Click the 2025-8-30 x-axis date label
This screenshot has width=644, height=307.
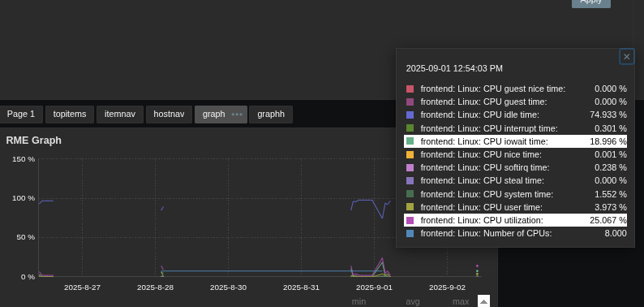229,288
